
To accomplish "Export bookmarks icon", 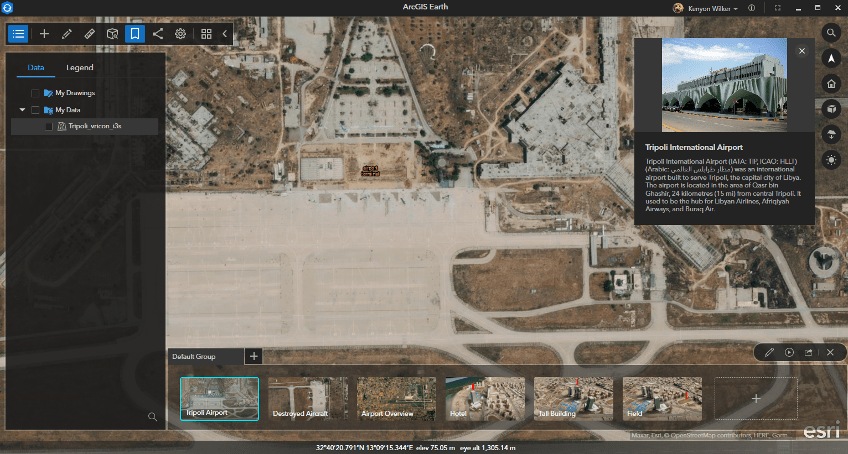I will 809,352.
